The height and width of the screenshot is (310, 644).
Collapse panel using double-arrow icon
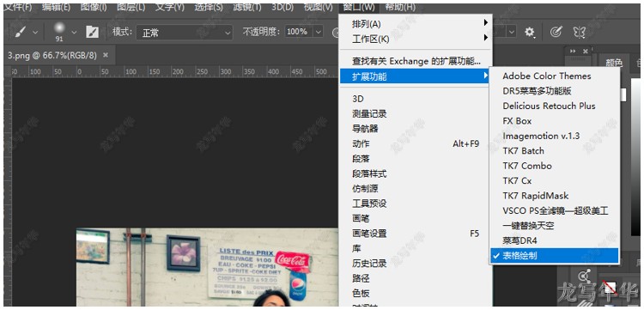click(574, 51)
